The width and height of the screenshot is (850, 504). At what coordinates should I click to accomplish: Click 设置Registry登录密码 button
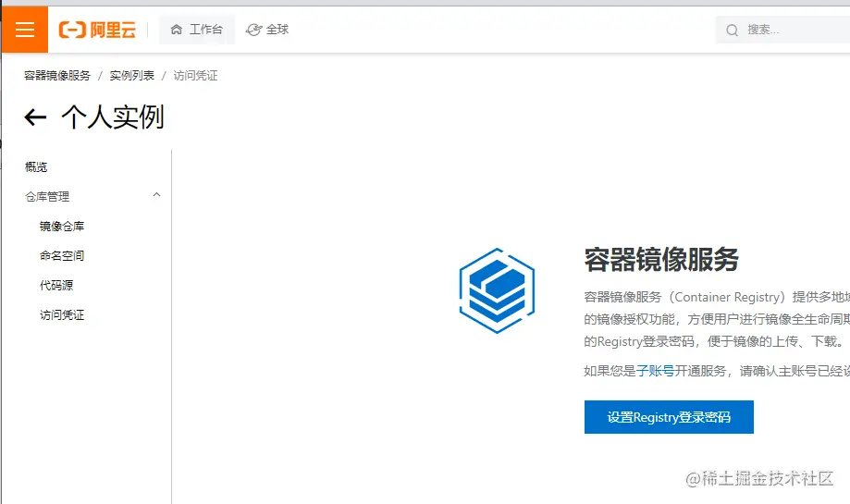669,417
